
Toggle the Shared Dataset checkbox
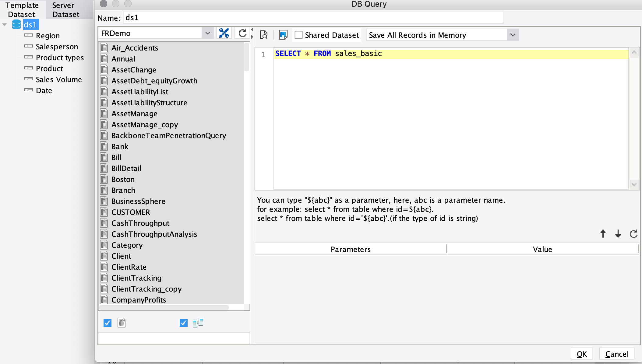pyautogui.click(x=299, y=35)
